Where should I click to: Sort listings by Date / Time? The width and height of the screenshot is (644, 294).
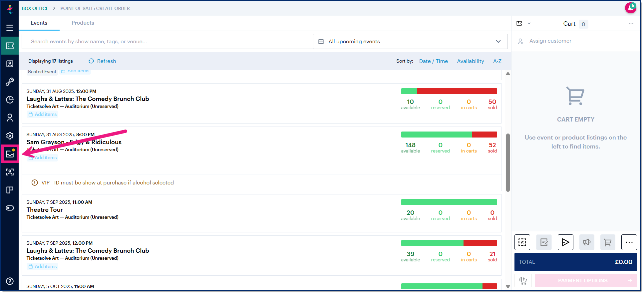[433, 61]
